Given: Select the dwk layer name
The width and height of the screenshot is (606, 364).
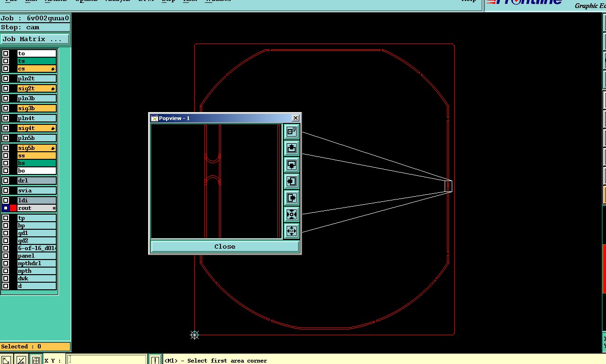Looking at the screenshot, I should 37,278.
